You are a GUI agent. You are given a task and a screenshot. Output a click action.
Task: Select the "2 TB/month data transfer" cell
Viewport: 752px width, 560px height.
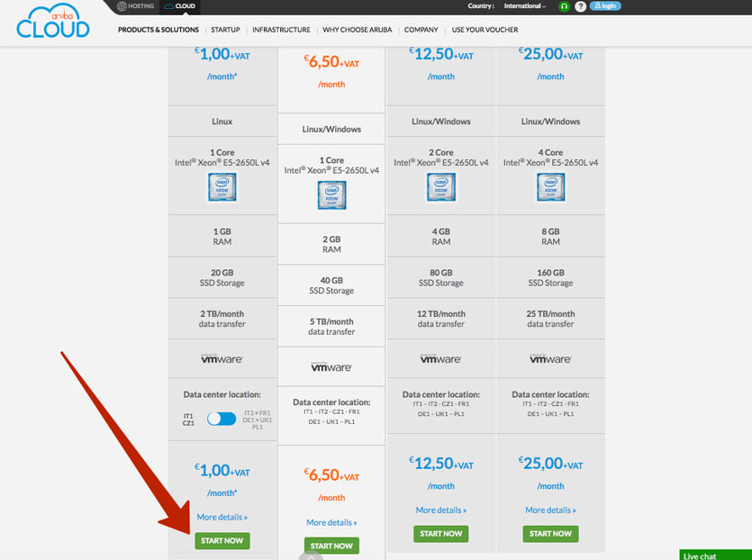pyautogui.click(x=222, y=319)
